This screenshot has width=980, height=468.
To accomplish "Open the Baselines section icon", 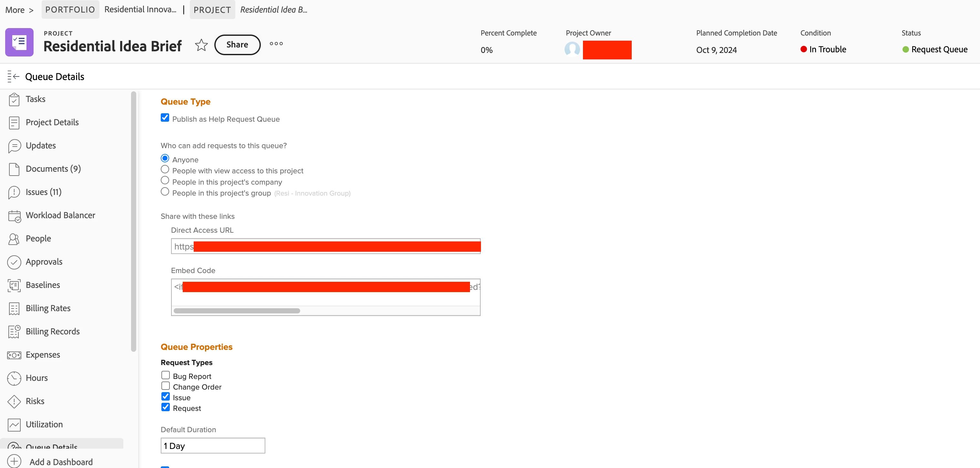I will click(x=14, y=285).
